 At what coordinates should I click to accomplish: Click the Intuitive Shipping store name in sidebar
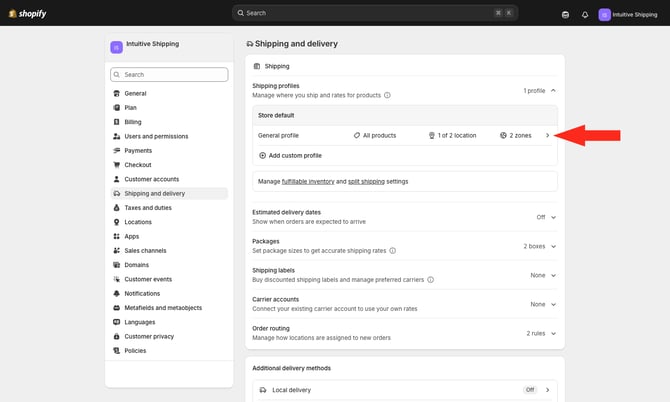(153, 44)
